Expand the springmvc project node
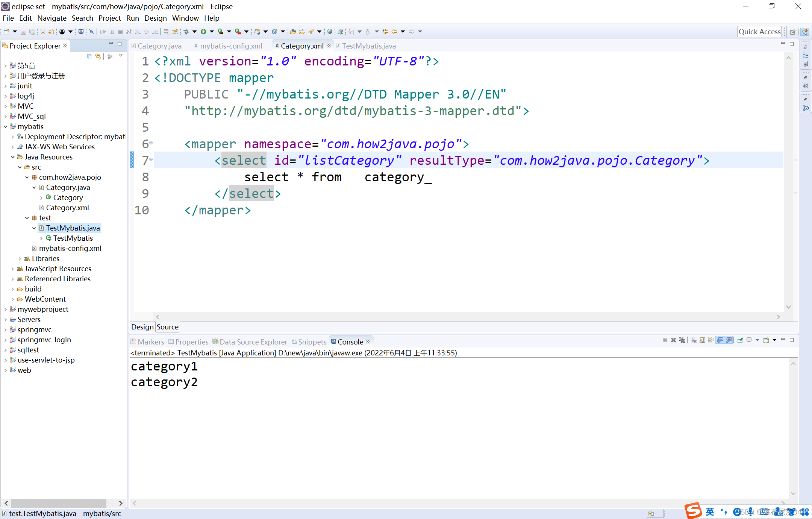The width and height of the screenshot is (812, 519). [5, 330]
